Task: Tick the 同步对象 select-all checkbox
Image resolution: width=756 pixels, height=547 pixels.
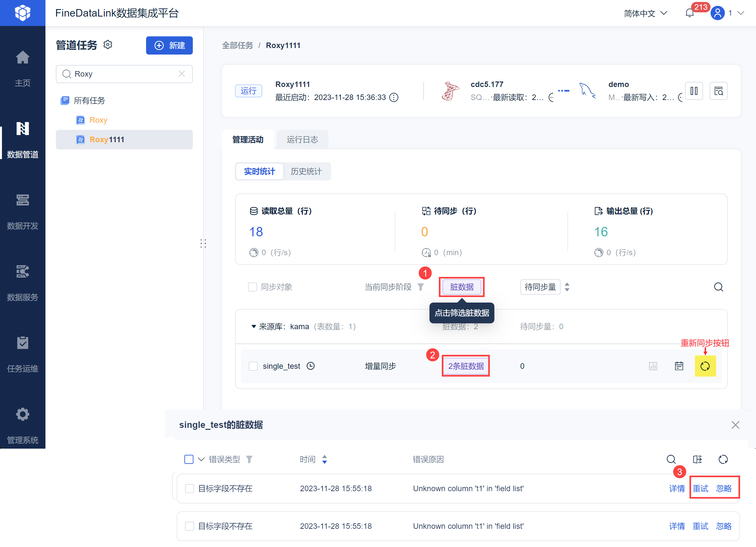Action: tap(252, 287)
